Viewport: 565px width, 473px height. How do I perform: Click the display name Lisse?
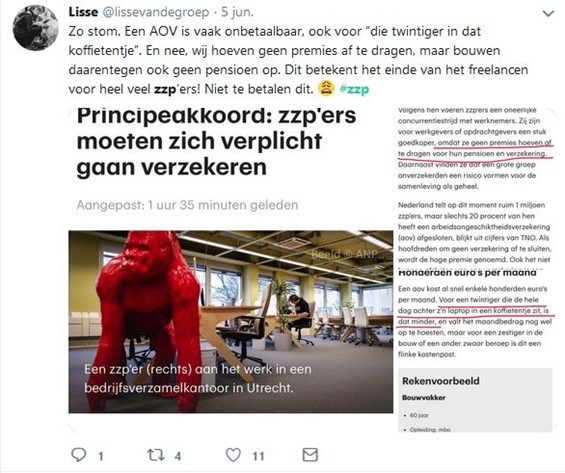[83, 12]
